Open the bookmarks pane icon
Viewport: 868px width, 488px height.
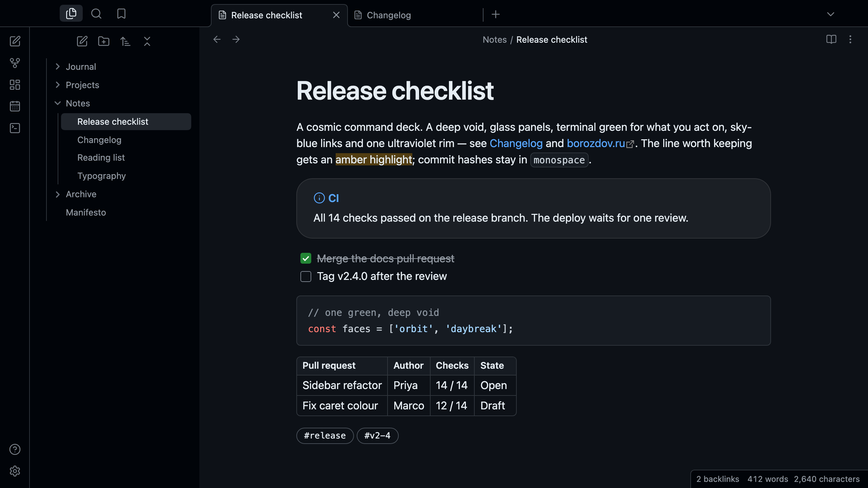pyautogui.click(x=121, y=14)
